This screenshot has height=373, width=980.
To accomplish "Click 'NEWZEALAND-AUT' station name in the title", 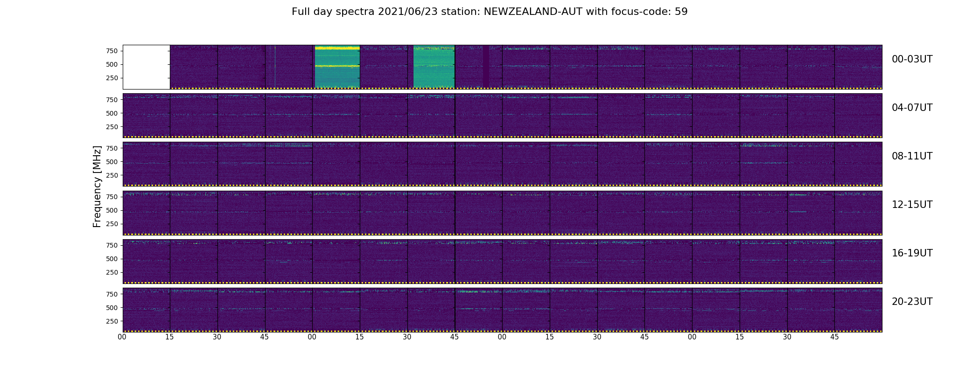I will tap(533, 12).
